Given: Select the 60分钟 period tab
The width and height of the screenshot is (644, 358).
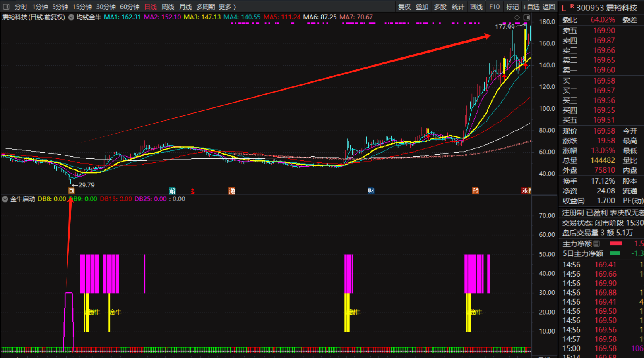Looking at the screenshot, I should (x=130, y=7).
